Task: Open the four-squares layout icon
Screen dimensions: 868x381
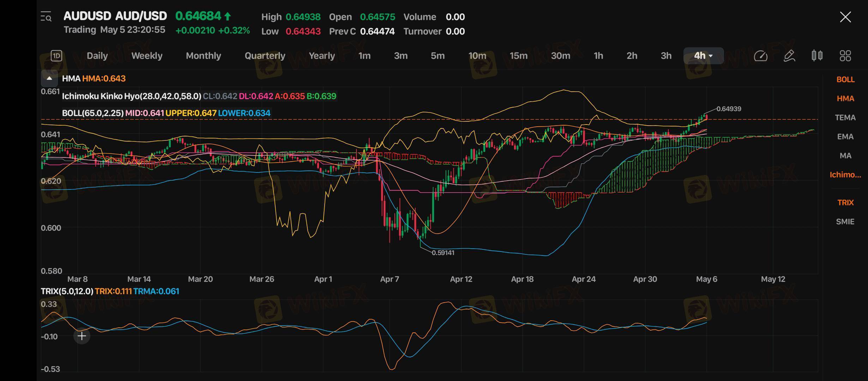Action: (x=845, y=56)
